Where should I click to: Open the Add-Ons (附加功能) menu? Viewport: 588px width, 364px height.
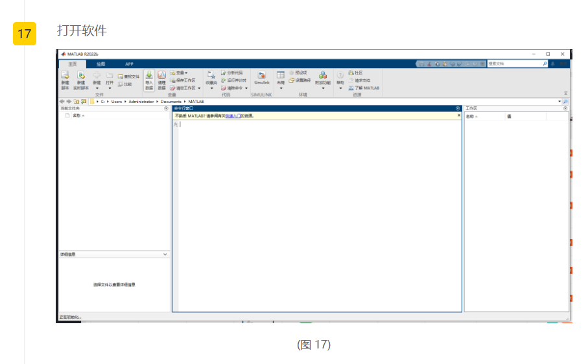(323, 80)
